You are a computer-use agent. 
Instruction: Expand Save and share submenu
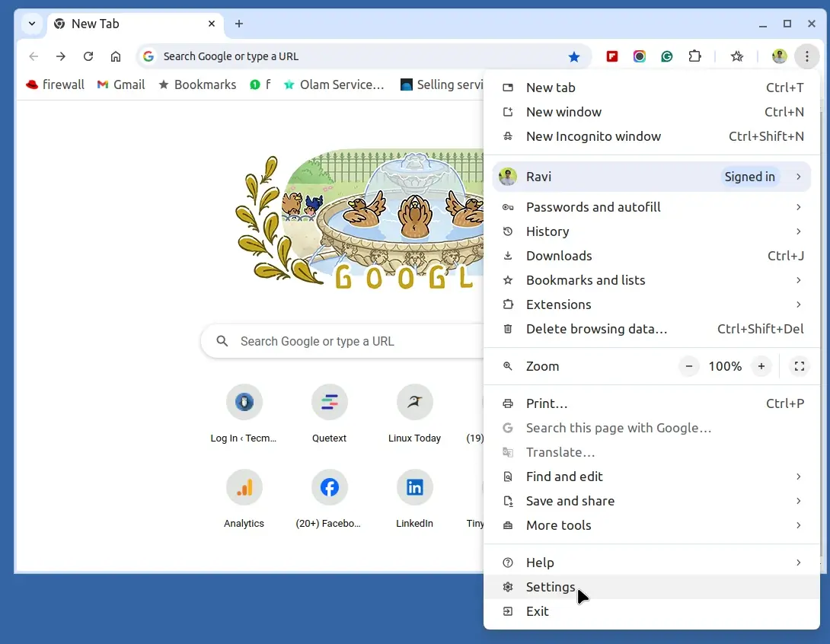(652, 501)
